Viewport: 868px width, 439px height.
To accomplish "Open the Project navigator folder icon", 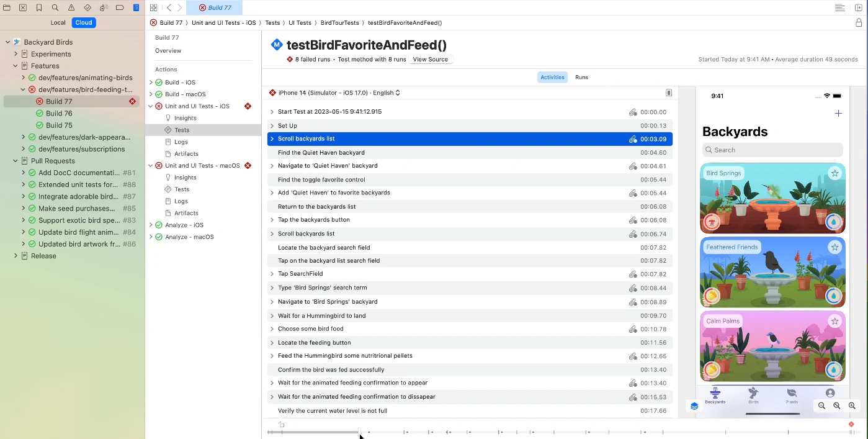I will pos(7,7).
